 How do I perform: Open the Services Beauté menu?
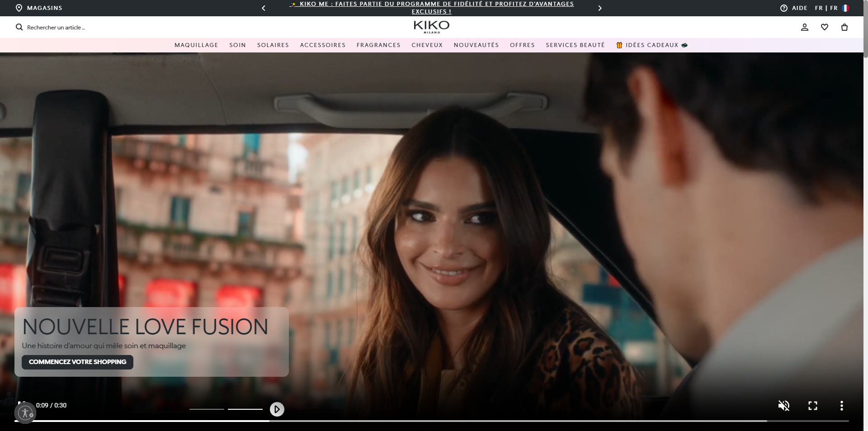(575, 45)
